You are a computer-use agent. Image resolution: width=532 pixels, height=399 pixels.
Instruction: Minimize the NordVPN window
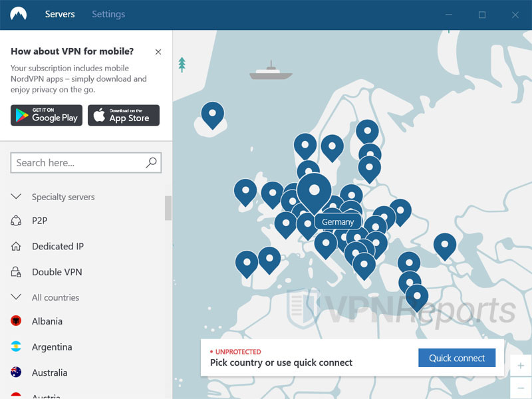pos(449,15)
